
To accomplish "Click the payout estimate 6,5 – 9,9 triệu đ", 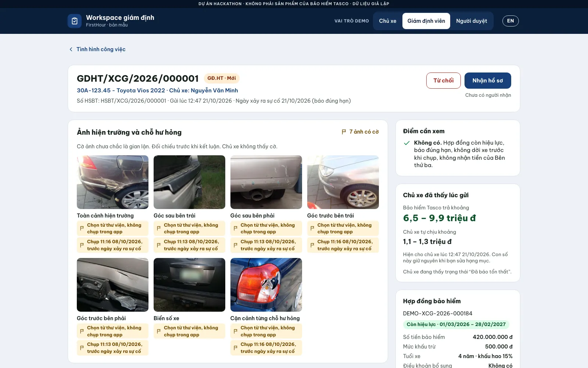I will pyautogui.click(x=439, y=218).
